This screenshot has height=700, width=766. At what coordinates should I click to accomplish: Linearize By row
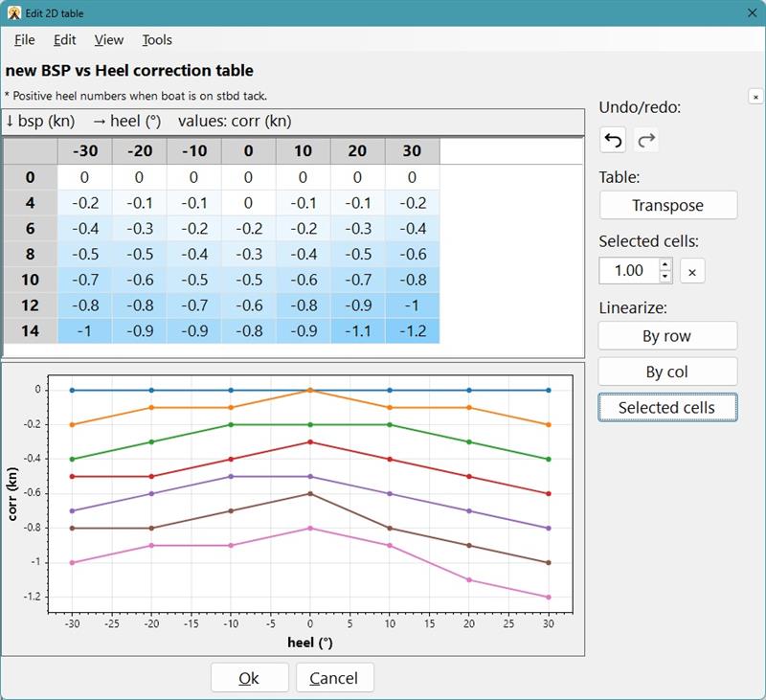[667, 336]
